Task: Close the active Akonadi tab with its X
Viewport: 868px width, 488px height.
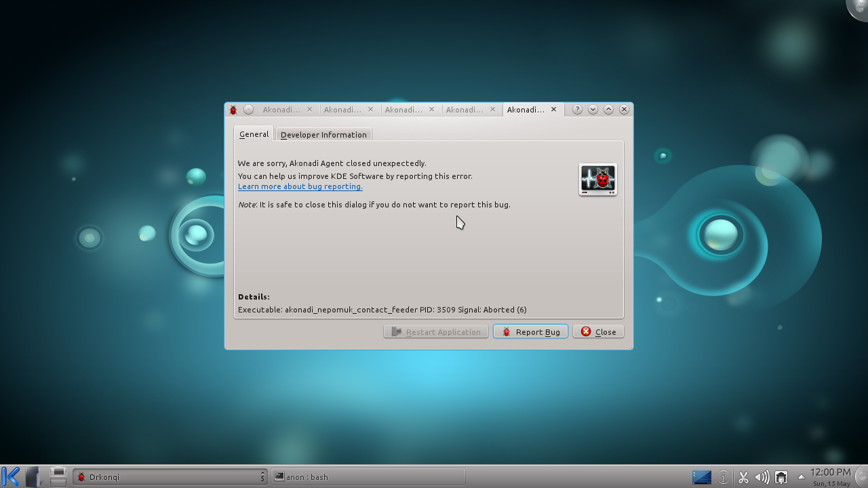Action: 554,109
